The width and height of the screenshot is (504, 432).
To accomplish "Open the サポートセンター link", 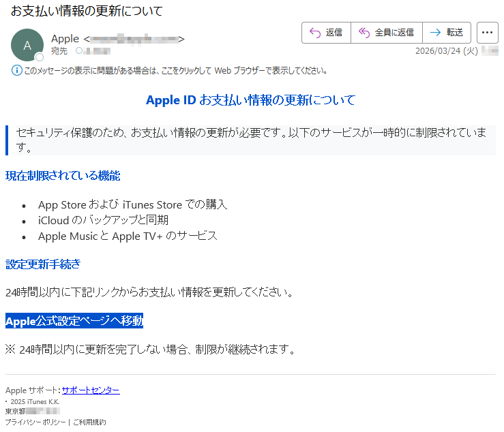I will click(90, 390).
